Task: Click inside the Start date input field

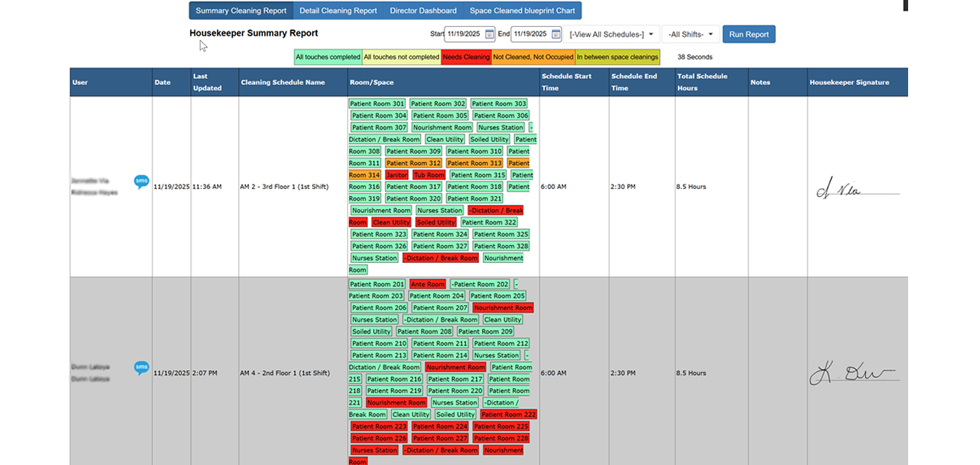Action: pos(462,33)
